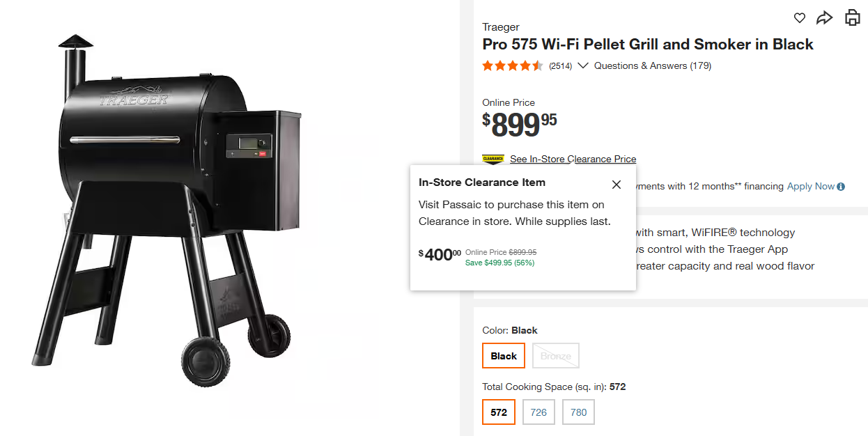The image size is (868, 436).
Task: Click the share arrow icon
Action: [x=825, y=18]
